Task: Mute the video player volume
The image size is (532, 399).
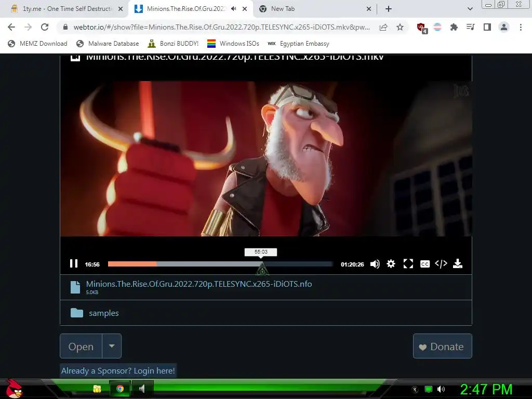Action: (x=375, y=264)
